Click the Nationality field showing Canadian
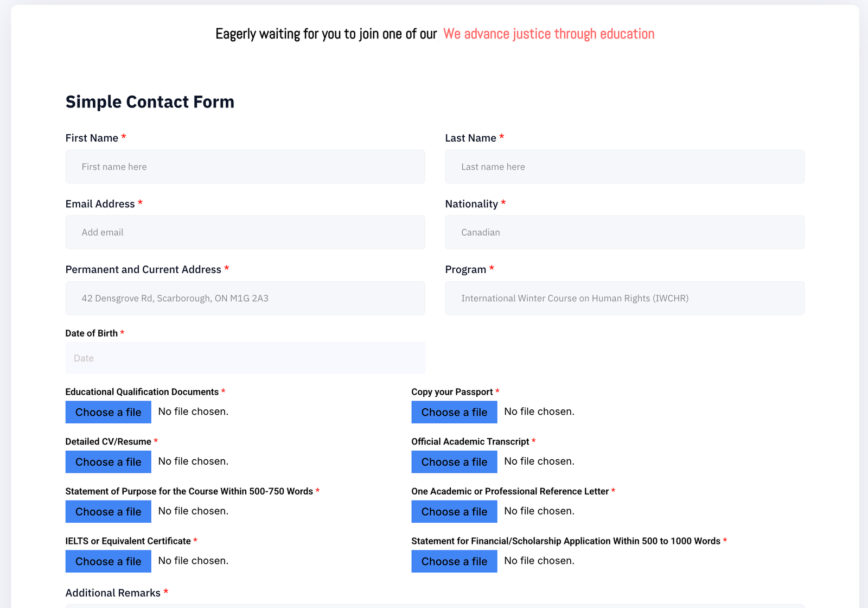Image resolution: width=868 pixels, height=608 pixels. click(624, 232)
